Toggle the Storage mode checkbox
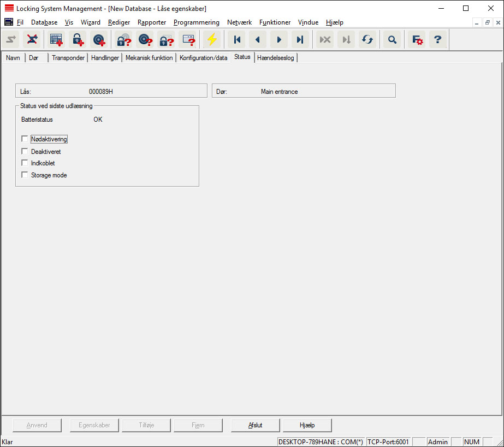The width and height of the screenshot is (504, 447). point(25,175)
